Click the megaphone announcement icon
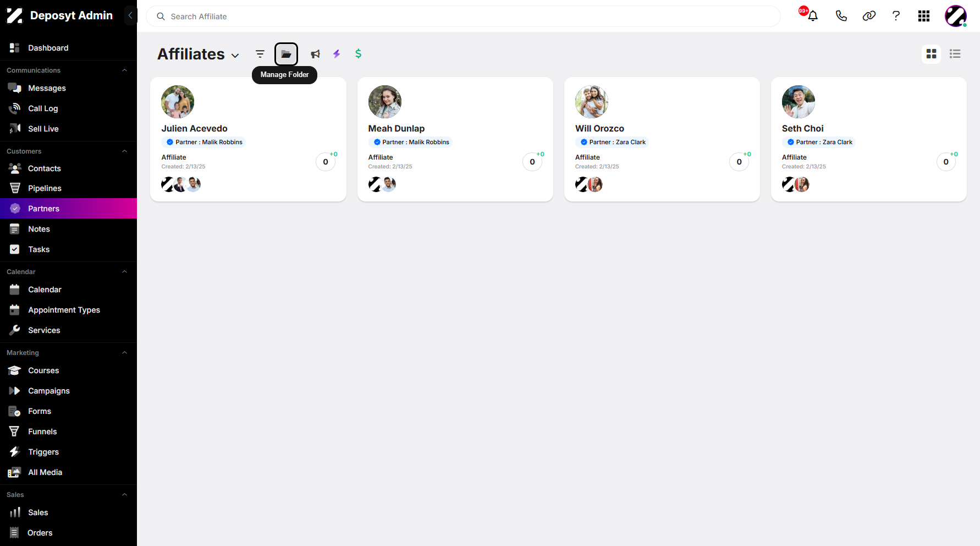The height and width of the screenshot is (546, 980). point(315,54)
